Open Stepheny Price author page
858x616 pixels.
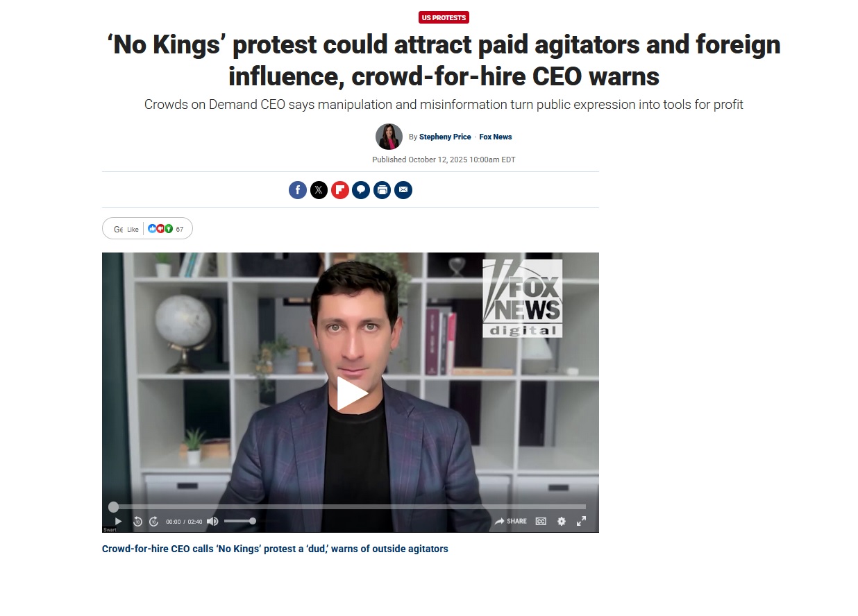pos(445,137)
